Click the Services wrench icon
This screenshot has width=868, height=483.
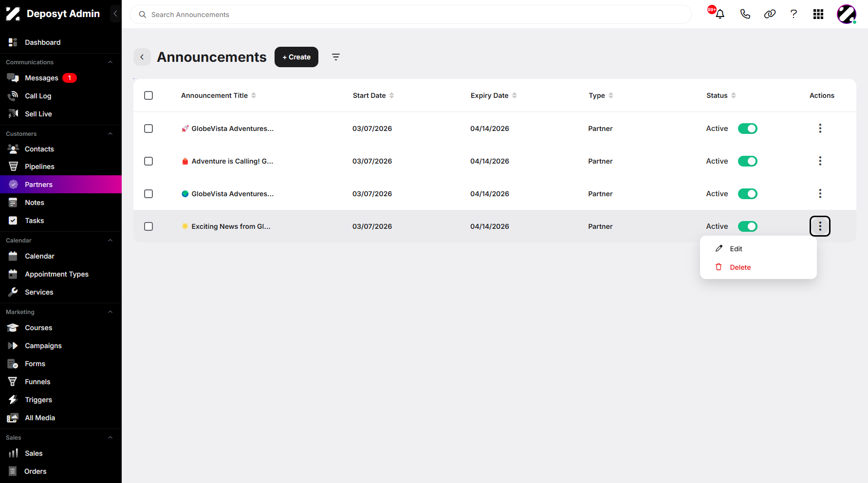pyautogui.click(x=13, y=292)
